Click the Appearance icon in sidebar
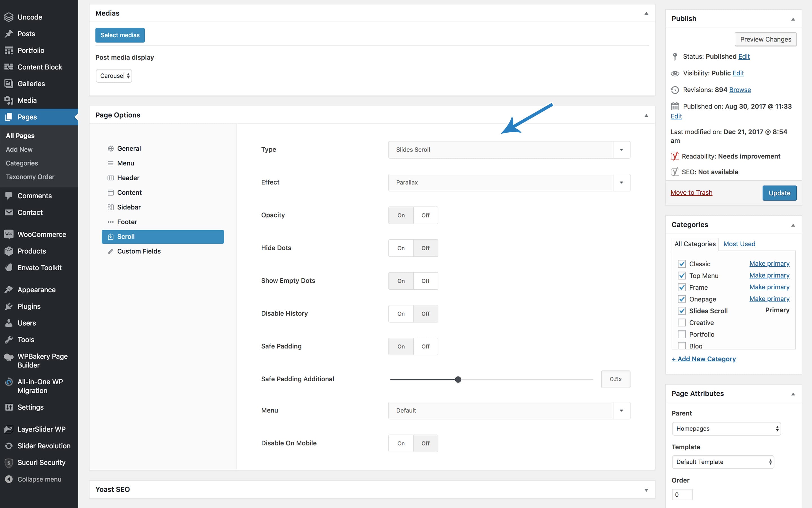Screen dimensions: 812x508 [9, 289]
